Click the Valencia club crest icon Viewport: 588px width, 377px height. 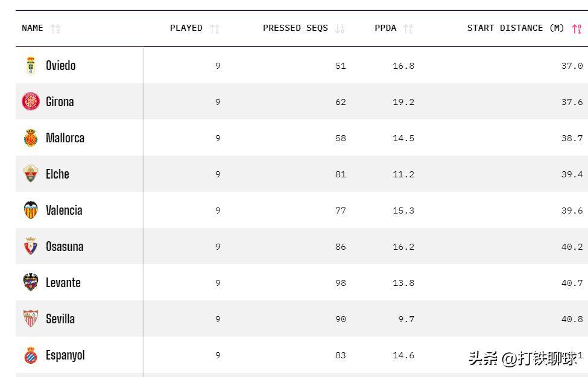31,210
